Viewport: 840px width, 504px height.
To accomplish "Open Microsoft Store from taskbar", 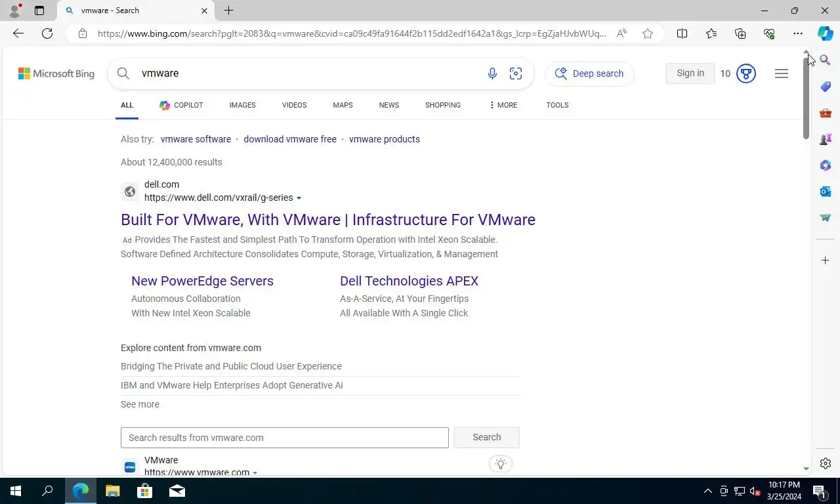I will tap(144, 491).
